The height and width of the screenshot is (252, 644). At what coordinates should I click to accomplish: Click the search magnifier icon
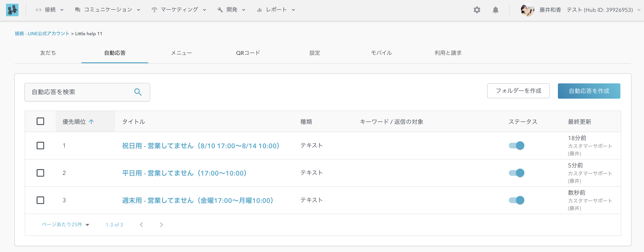pyautogui.click(x=138, y=92)
